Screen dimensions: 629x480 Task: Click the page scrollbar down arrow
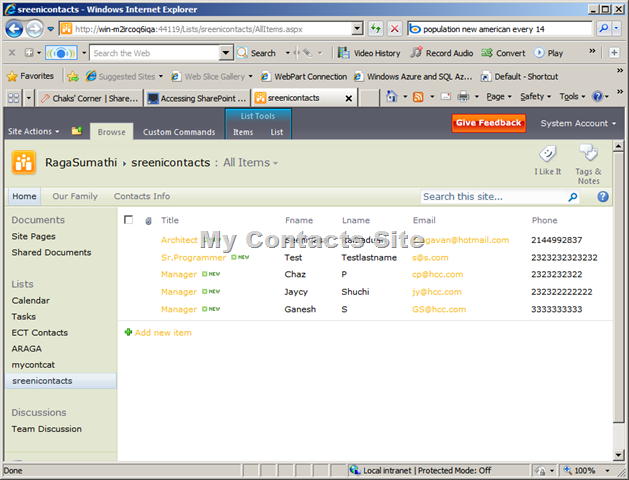618,455
